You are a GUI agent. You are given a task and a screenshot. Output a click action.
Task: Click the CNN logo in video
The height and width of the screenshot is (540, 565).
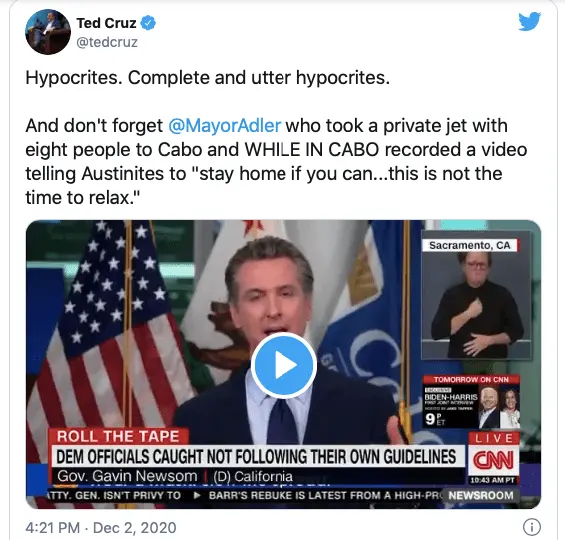[x=493, y=460]
